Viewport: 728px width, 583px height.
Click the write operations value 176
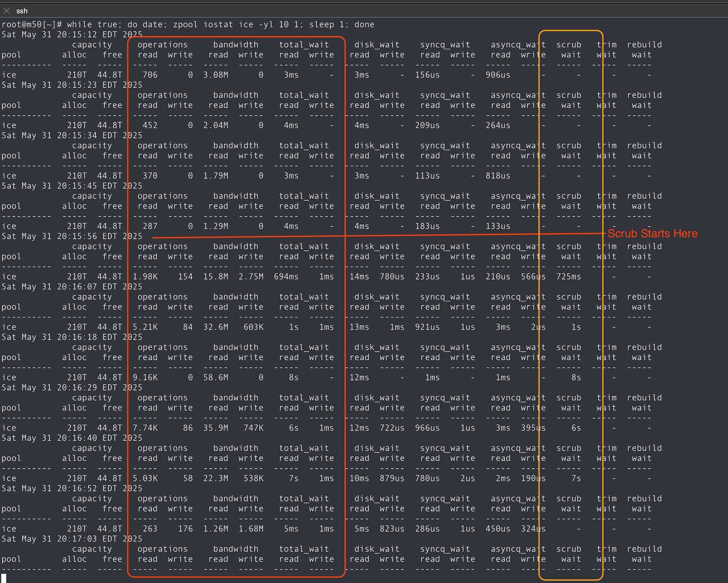click(185, 529)
